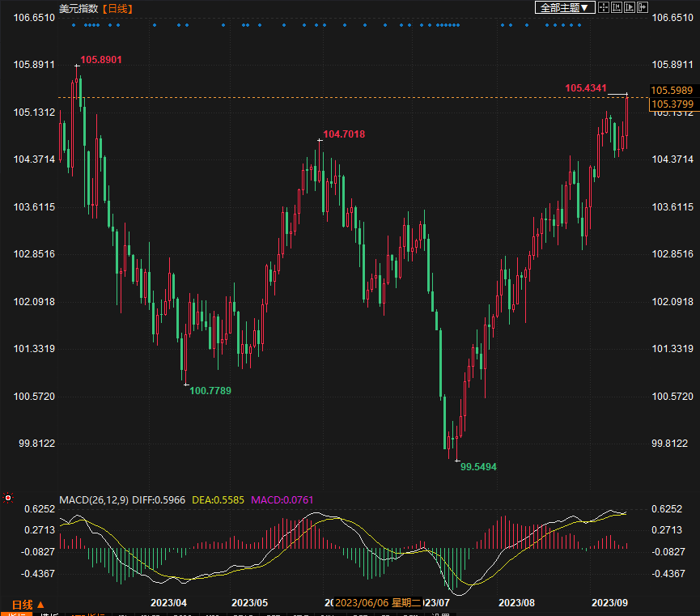The width and height of the screenshot is (700, 616).
Task: Click the exit arrow icon at top right
Action: [x=643, y=7]
